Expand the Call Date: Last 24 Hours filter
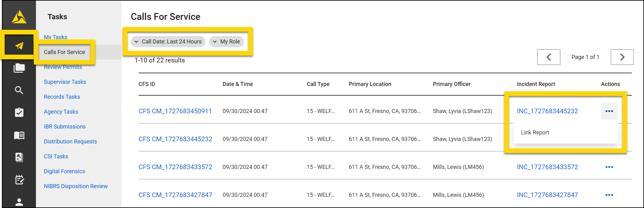644x208 pixels. tap(168, 42)
